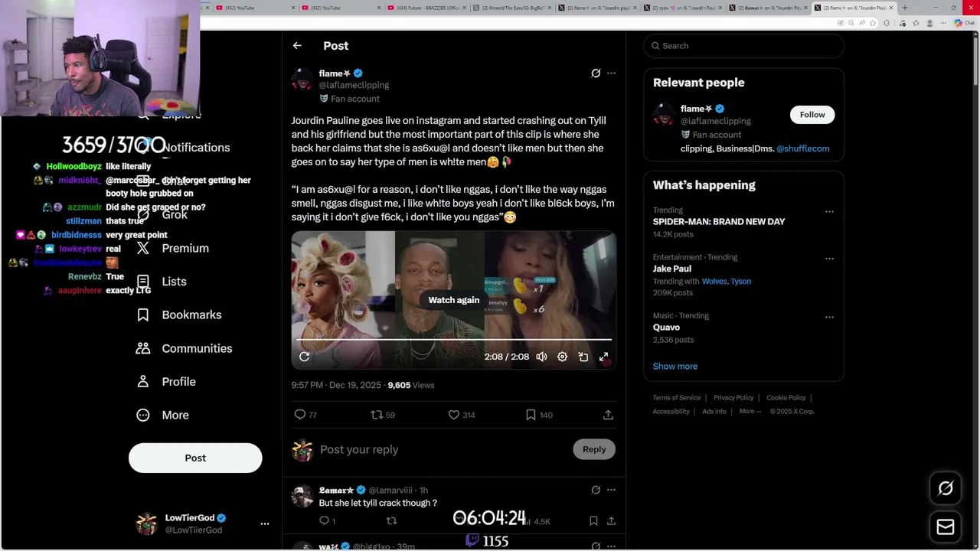Click the Lists icon in sidebar
The height and width of the screenshot is (551, 980).
pyautogui.click(x=143, y=282)
